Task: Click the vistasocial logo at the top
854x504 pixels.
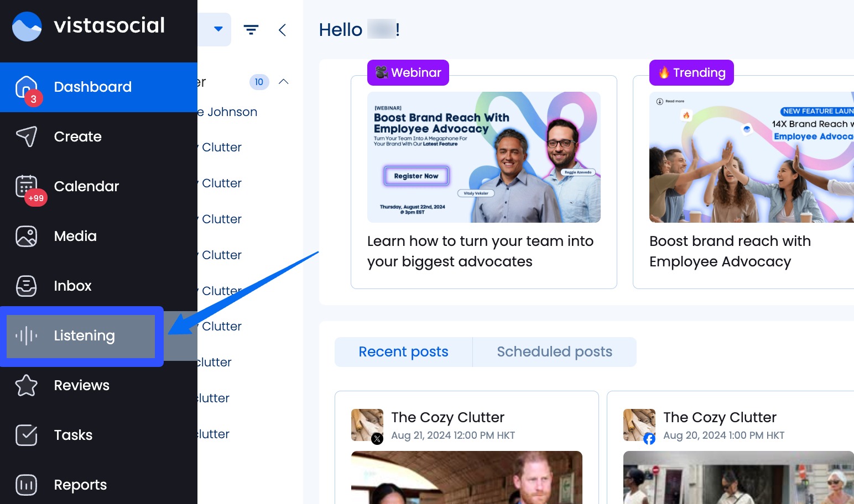Action: point(88,25)
